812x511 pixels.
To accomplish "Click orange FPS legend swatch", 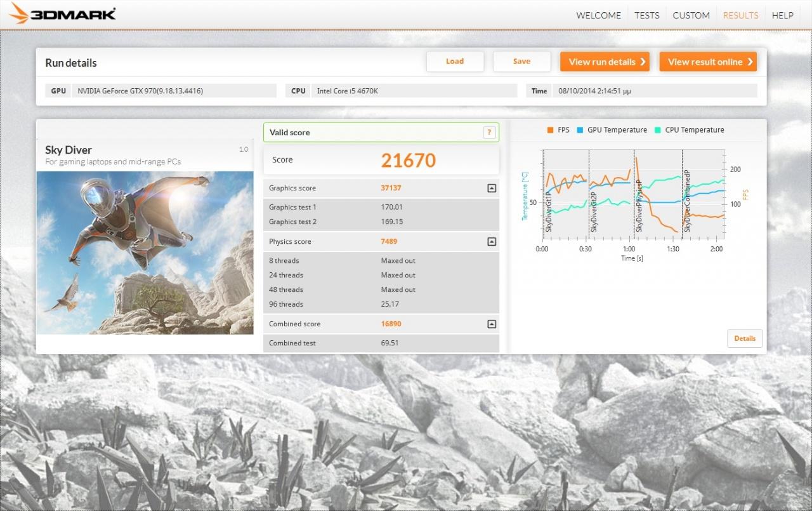I will click(550, 130).
